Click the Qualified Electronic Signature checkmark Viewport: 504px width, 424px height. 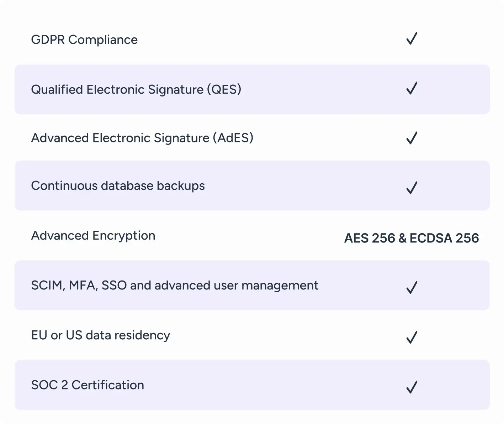pyautogui.click(x=412, y=88)
